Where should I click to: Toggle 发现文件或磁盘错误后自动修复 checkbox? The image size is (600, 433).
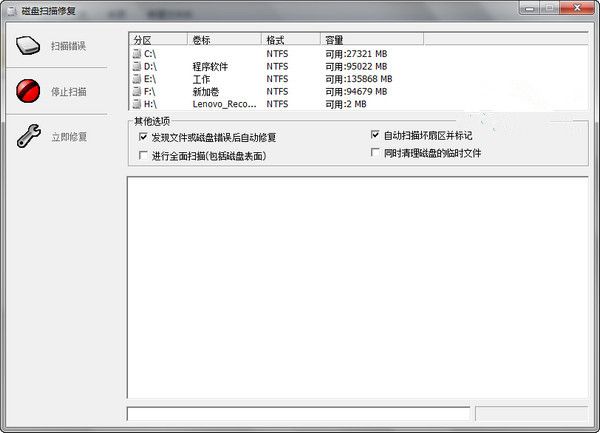(143, 137)
